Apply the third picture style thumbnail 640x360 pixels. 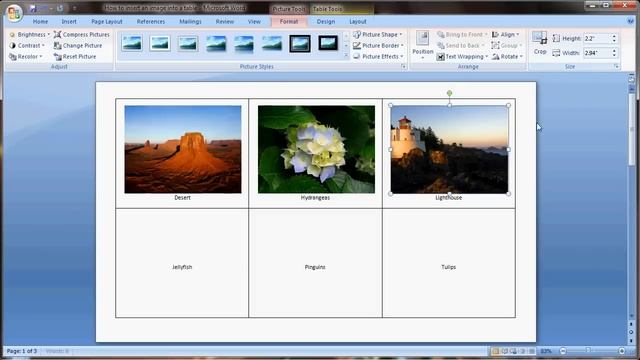[x=188, y=43]
